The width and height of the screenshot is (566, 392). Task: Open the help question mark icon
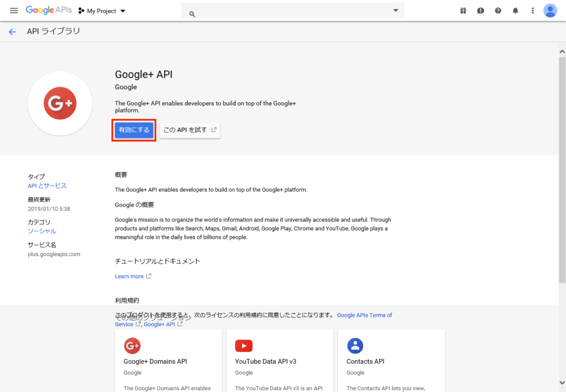pyautogui.click(x=498, y=11)
